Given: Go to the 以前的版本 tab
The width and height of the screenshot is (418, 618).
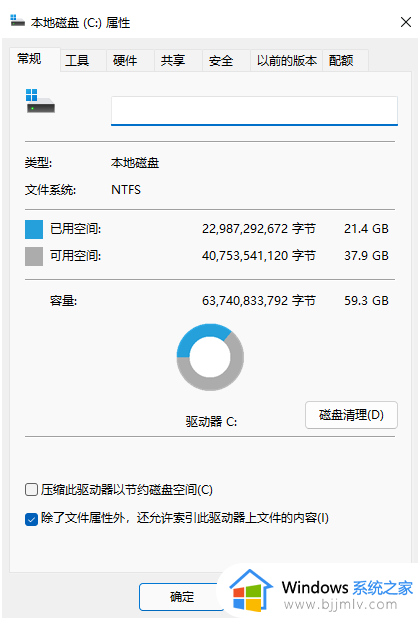Looking at the screenshot, I should (287, 60).
